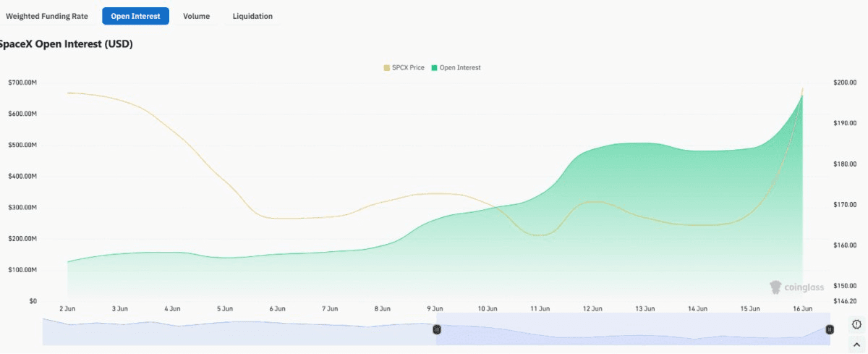868x354 pixels.
Task: Click the '$700.00M' left axis value
Action: (x=22, y=83)
